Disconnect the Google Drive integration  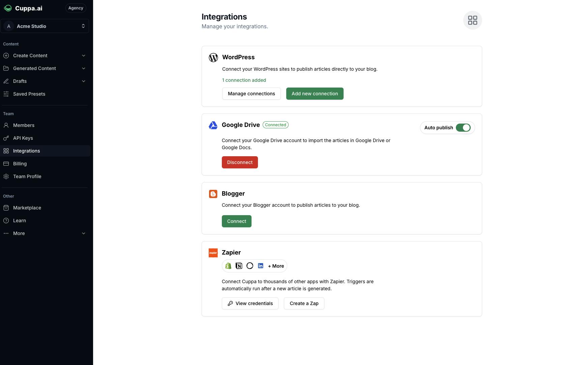[240, 162]
